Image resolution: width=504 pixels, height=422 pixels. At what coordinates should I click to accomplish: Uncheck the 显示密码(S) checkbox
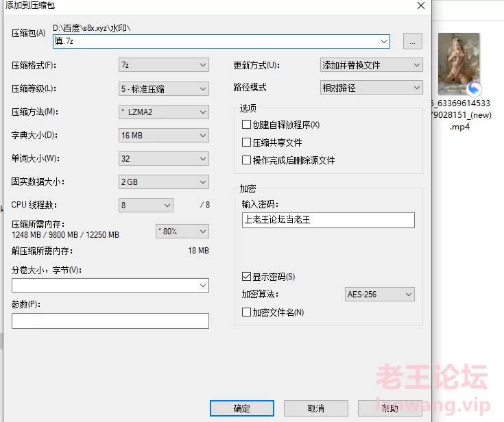click(246, 277)
